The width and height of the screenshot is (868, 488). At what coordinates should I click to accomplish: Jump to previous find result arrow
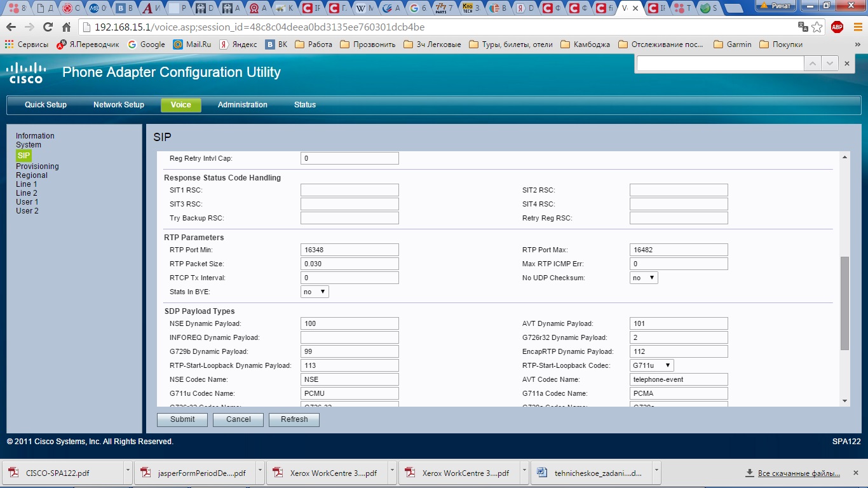[813, 64]
